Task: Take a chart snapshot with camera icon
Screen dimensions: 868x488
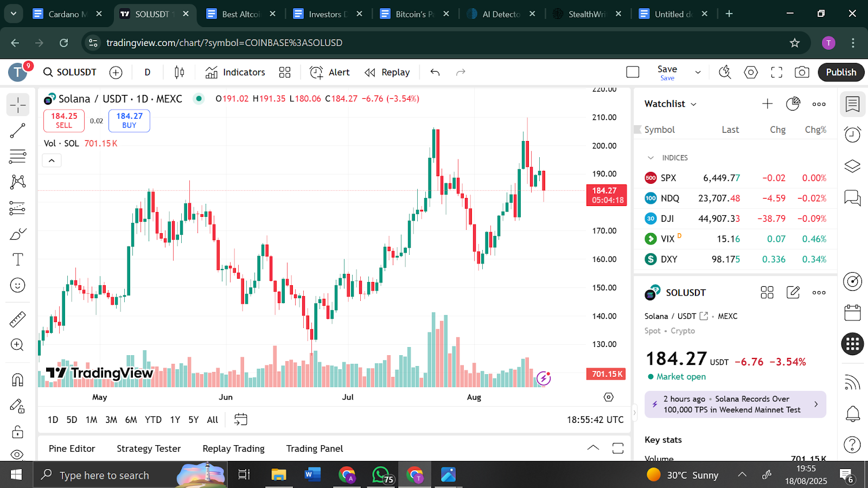Action: click(802, 72)
